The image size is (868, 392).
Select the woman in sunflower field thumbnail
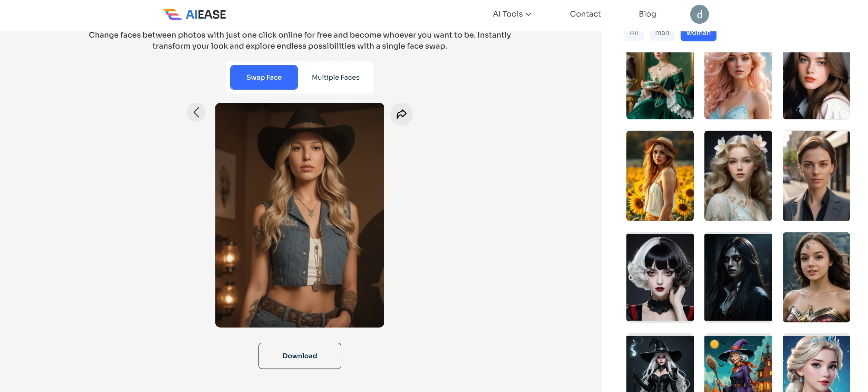660,175
